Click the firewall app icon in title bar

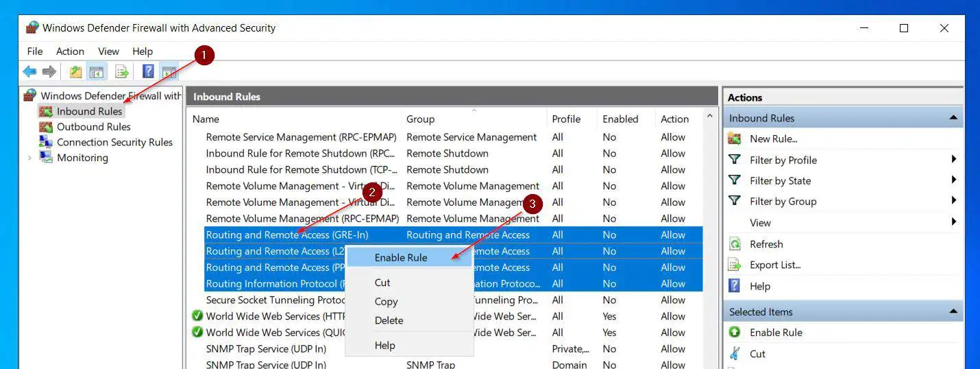32,28
